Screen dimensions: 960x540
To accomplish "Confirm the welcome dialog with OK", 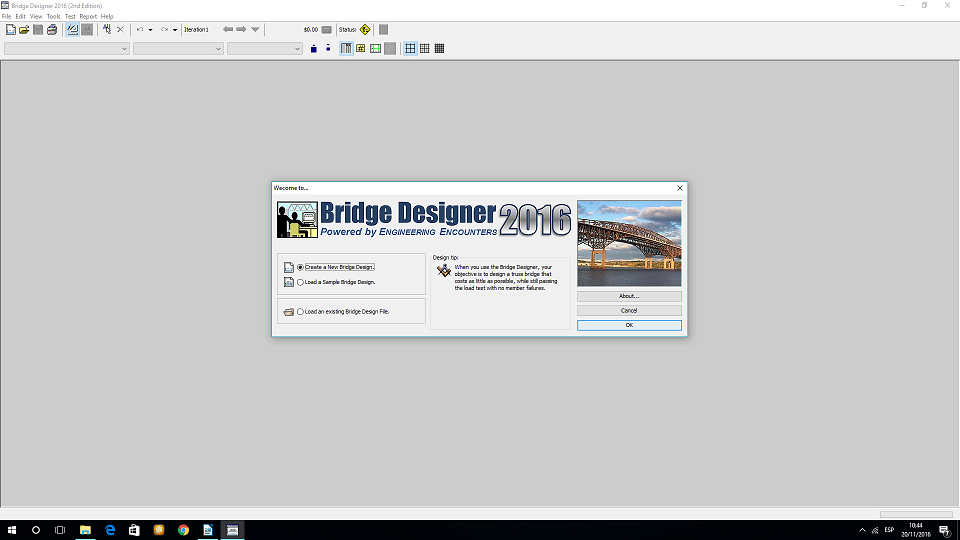I will click(629, 325).
